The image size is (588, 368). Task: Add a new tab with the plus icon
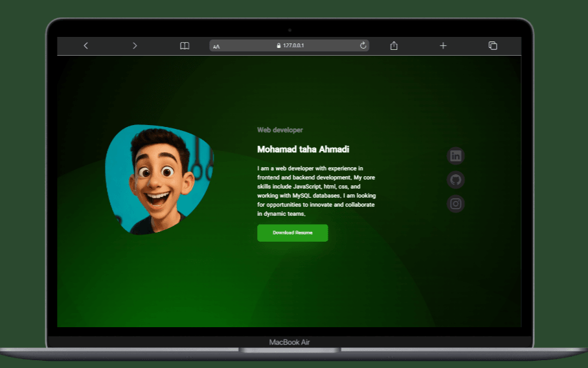(x=443, y=46)
